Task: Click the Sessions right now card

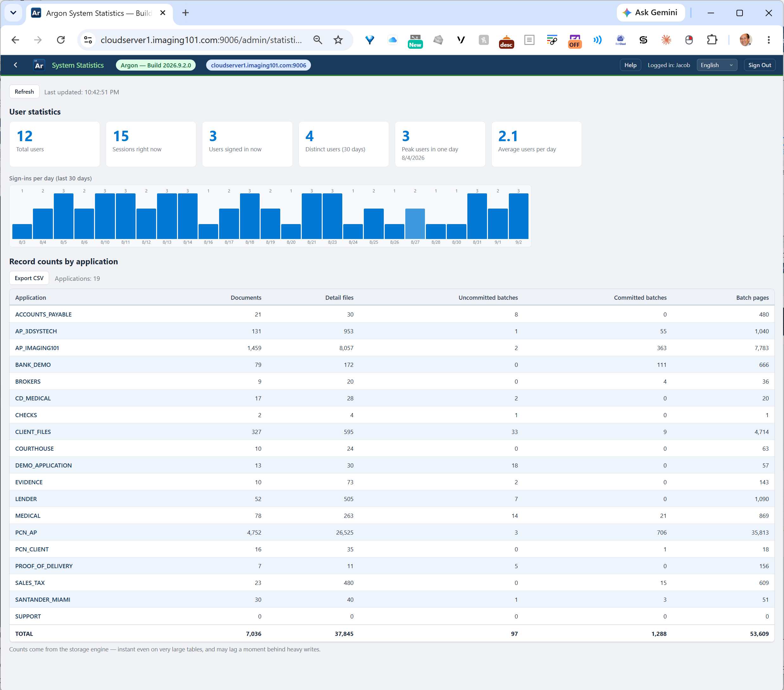Action: click(151, 144)
